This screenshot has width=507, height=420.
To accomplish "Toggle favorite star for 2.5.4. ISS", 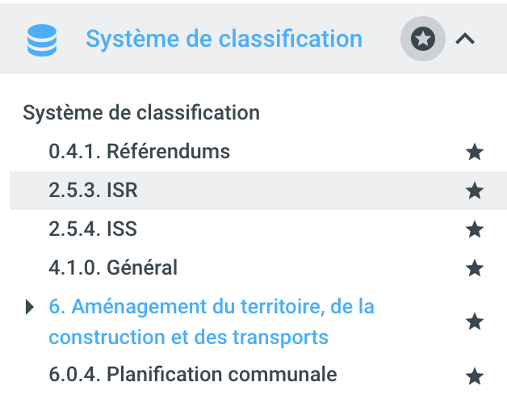I will click(475, 229).
